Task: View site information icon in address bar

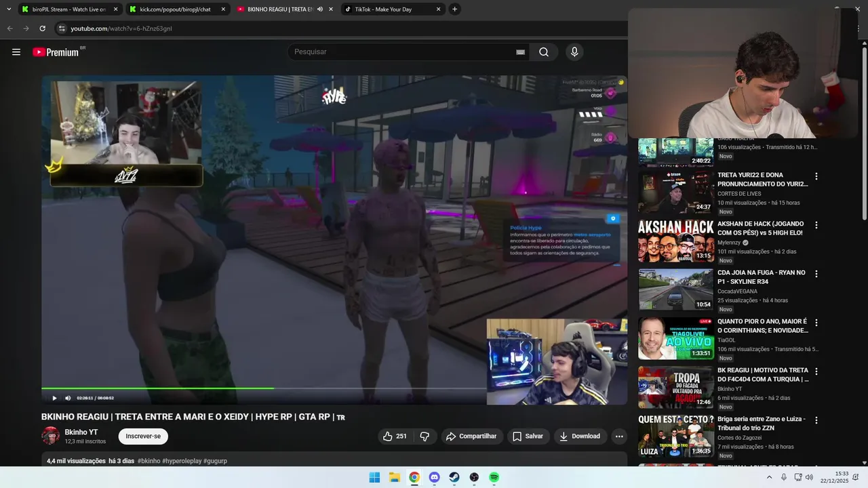Action: pyautogui.click(x=62, y=28)
